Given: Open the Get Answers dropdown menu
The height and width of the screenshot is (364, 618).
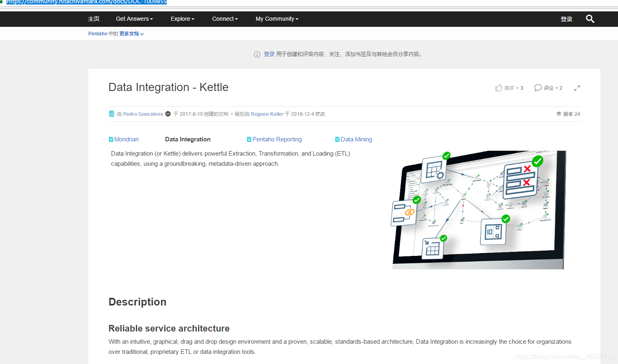Looking at the screenshot, I should [x=134, y=19].
